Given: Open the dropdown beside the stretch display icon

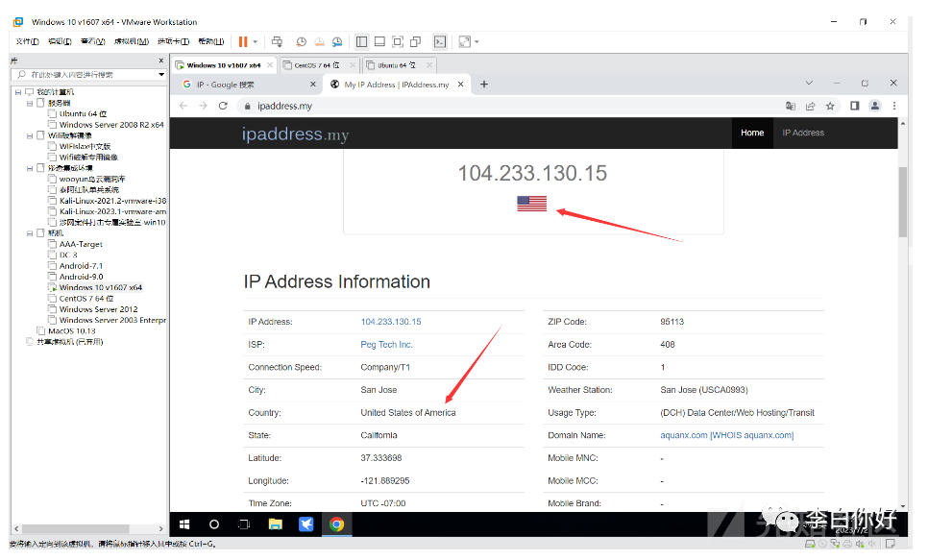Looking at the screenshot, I should [x=476, y=42].
